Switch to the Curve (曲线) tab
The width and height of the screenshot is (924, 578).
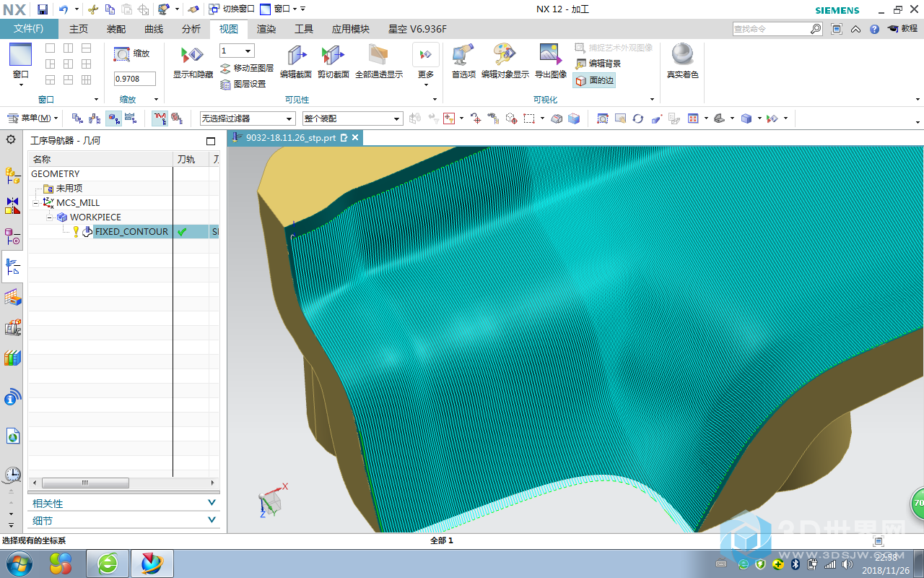point(154,29)
